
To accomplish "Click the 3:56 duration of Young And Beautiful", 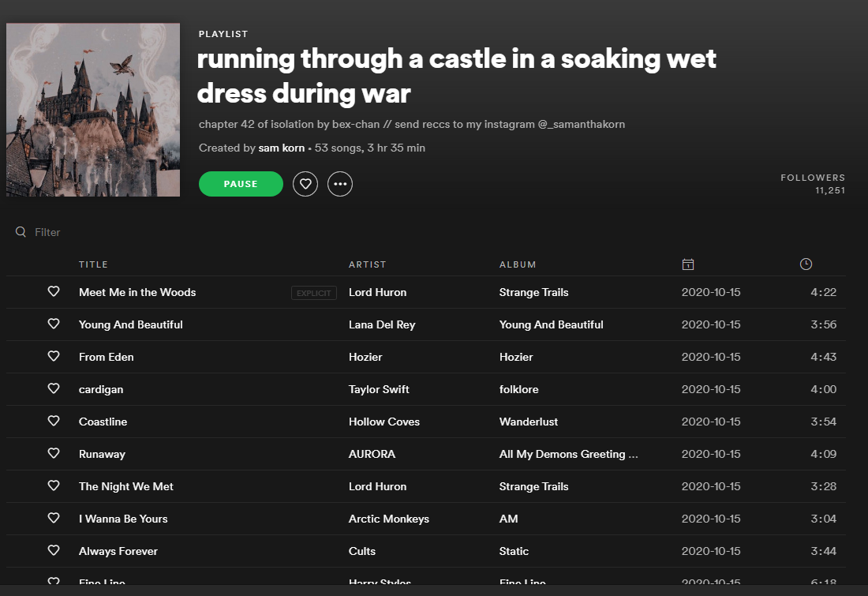I will 823,324.
